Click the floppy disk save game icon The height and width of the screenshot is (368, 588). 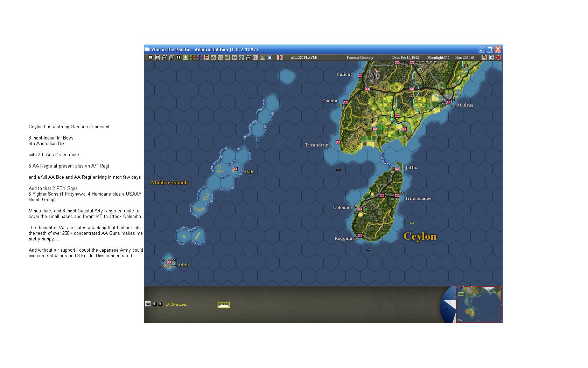(x=150, y=57)
